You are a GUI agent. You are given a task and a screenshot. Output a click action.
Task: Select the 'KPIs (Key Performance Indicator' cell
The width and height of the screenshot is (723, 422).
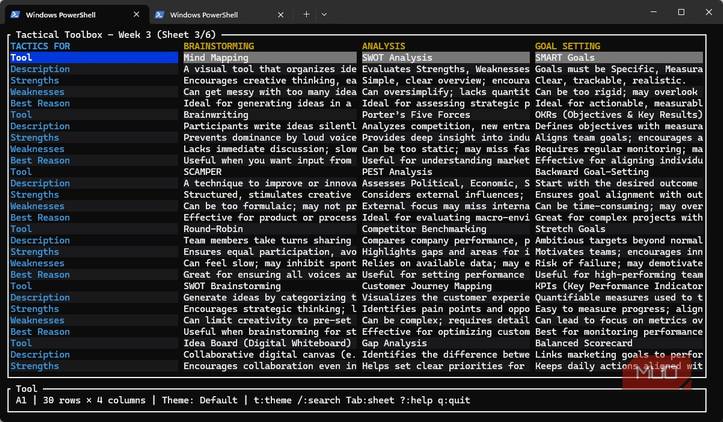point(619,286)
